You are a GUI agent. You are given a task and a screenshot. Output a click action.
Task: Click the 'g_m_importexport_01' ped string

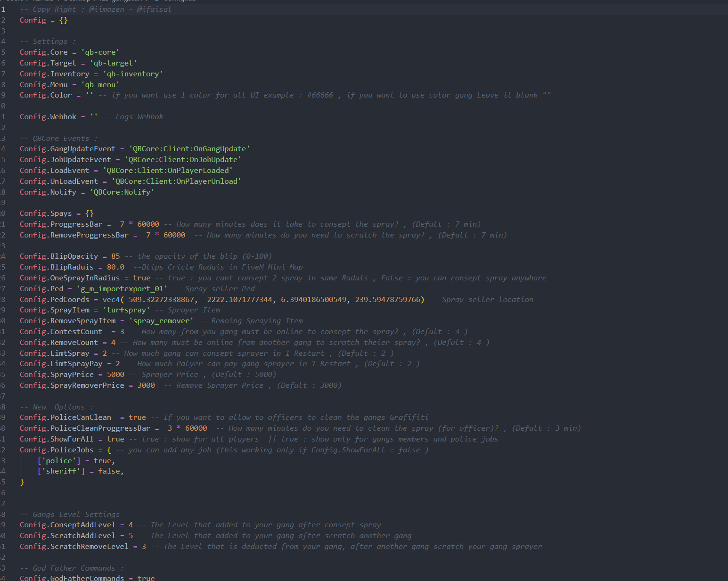pyautogui.click(x=122, y=289)
